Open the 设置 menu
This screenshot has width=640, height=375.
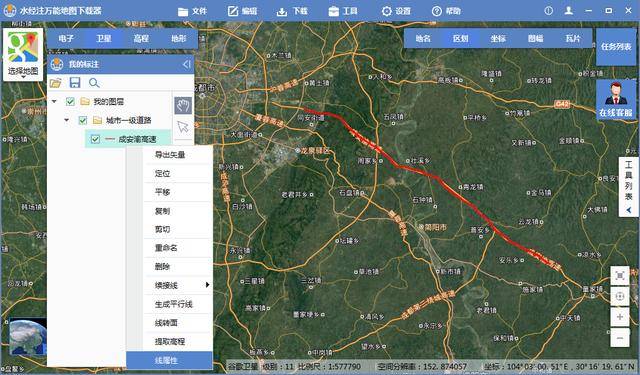[396, 11]
